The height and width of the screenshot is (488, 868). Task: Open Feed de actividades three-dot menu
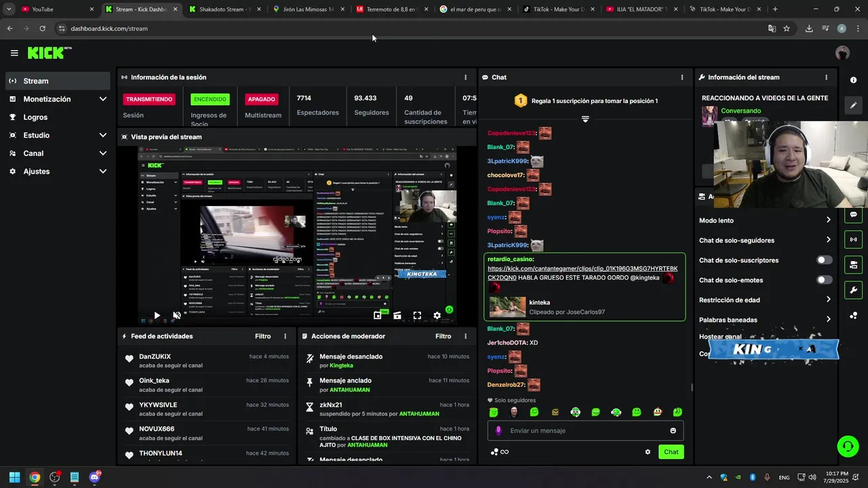(285, 336)
